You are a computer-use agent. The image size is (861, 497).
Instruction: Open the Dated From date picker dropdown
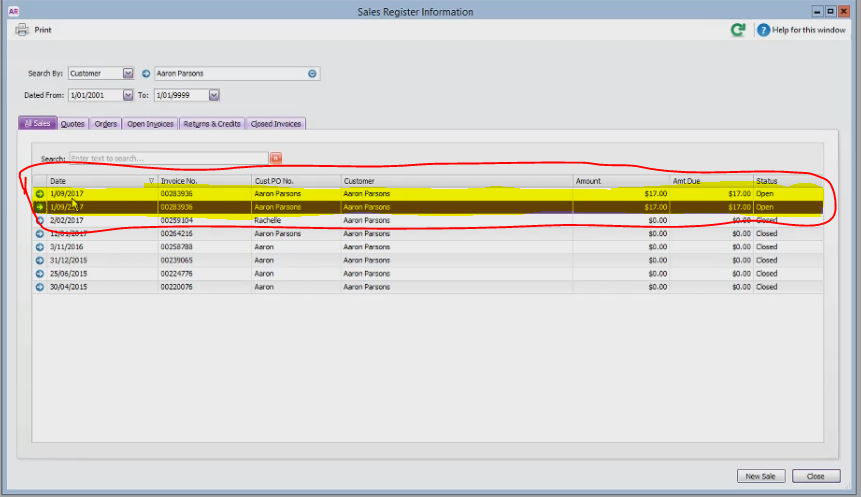pos(128,95)
